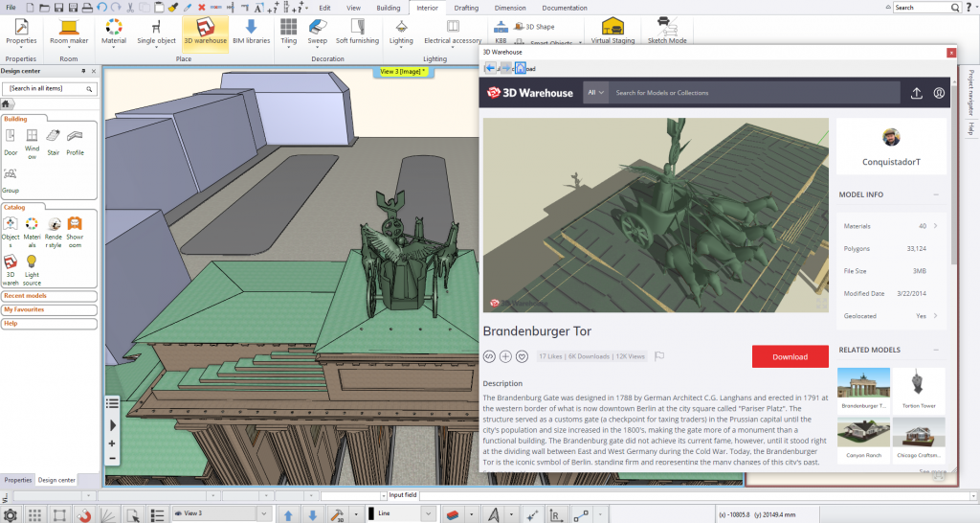The image size is (980, 523).
Task: Switch to the Building ribbon tab
Action: [389, 8]
